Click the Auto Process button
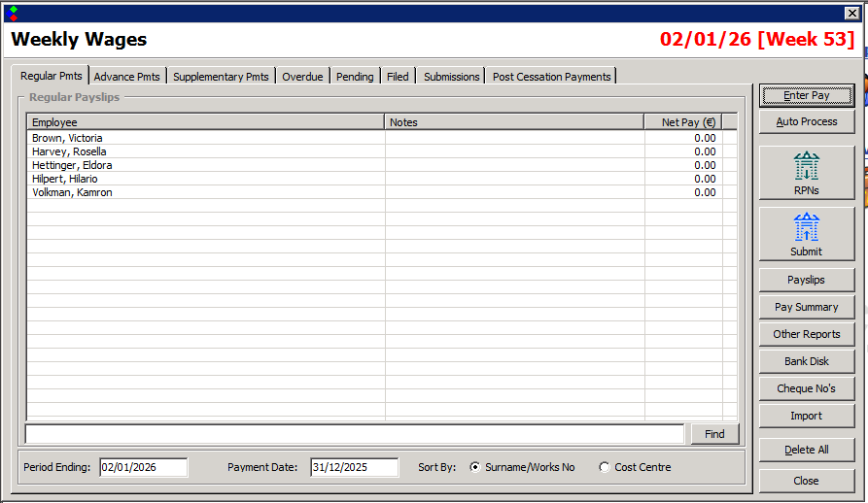868x503 pixels. (806, 121)
